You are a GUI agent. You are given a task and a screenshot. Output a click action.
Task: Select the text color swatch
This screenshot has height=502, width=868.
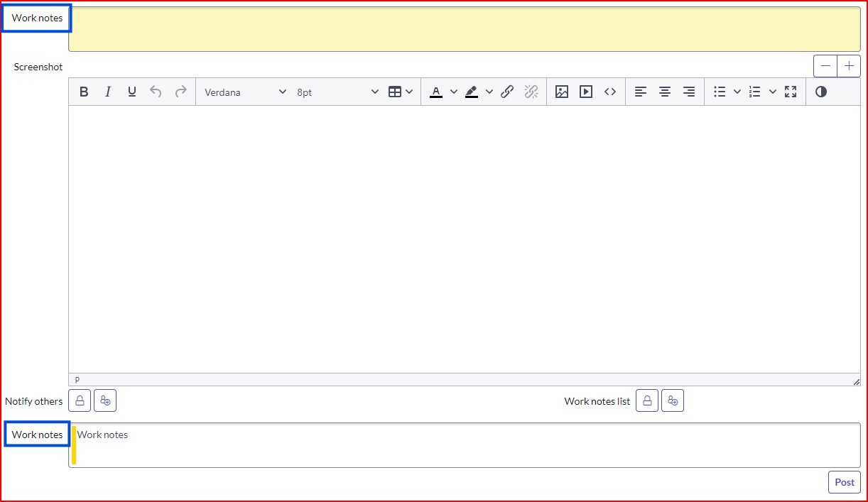(436, 92)
